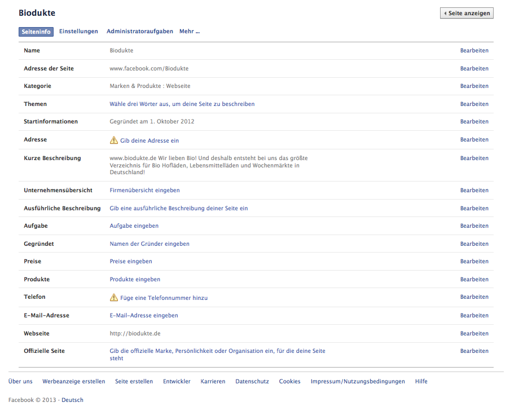This screenshot has width=532, height=420.
Task: Click 'Füge eine Telefonnummer hinzu' link
Action: pos(164,298)
